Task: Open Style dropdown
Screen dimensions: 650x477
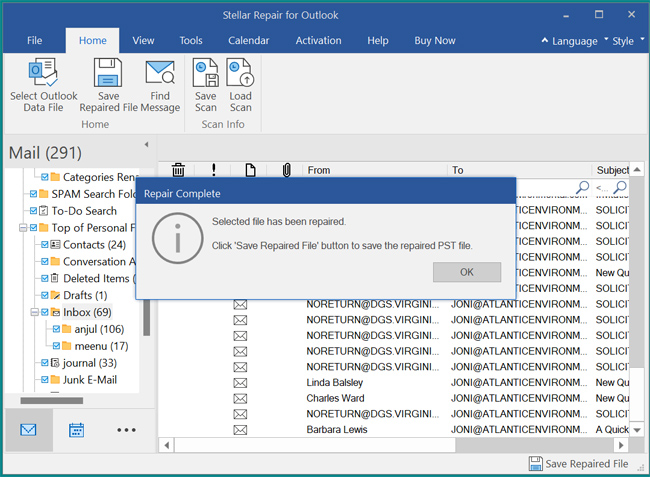Action: (628, 41)
